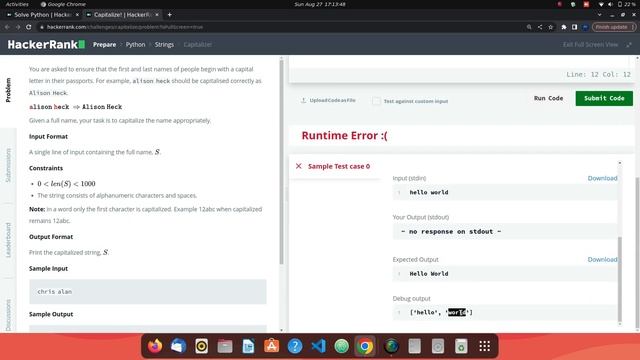Open Chrome menu three dots next to Finish update
640x360 pixels.
tap(633, 27)
